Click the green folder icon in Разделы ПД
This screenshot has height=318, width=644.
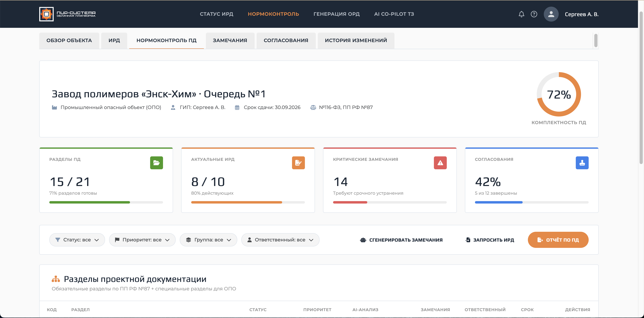pyautogui.click(x=157, y=163)
